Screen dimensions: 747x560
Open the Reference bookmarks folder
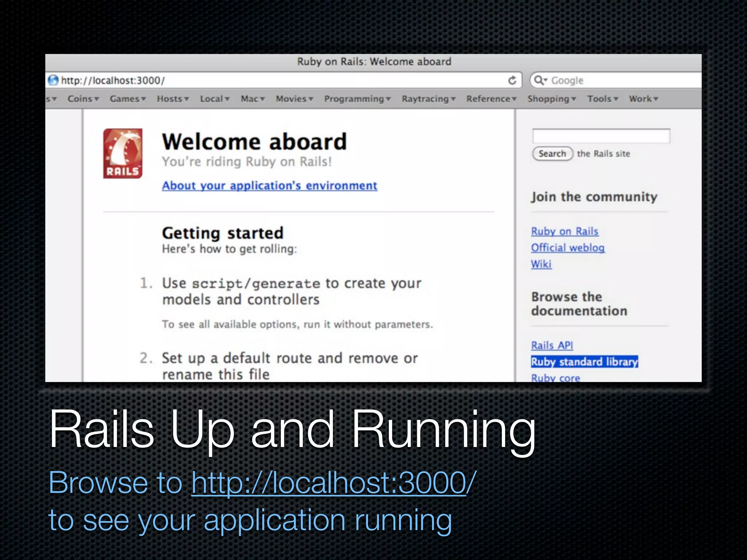point(491,99)
